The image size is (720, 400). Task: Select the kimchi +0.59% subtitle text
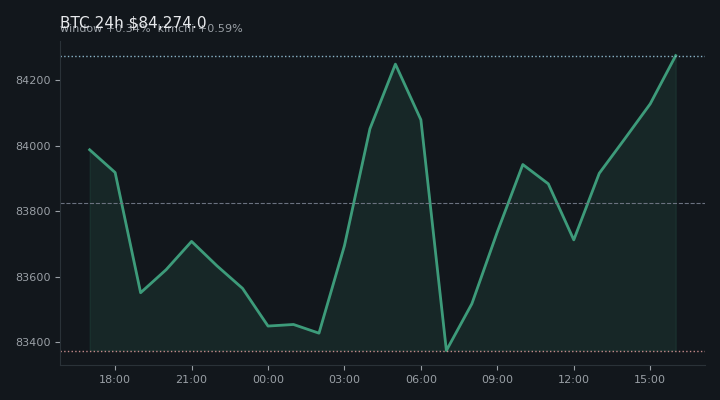(x=200, y=28)
